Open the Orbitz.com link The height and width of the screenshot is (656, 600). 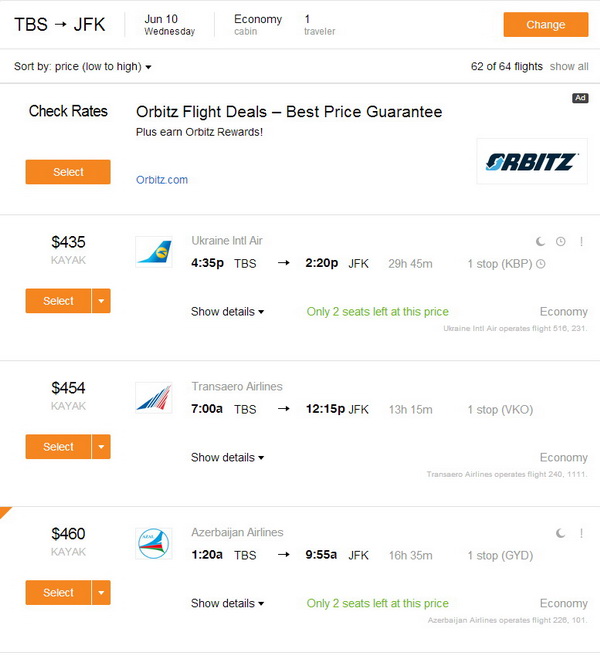point(162,180)
